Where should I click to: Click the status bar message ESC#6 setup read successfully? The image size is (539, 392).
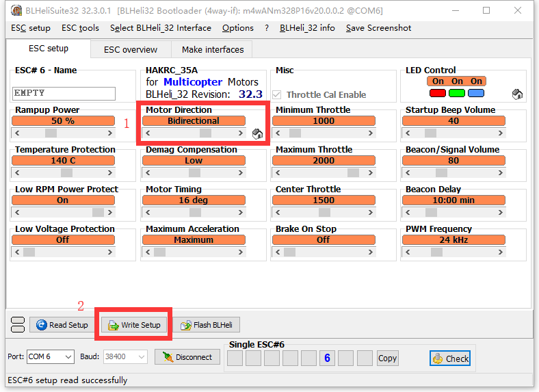(67, 380)
